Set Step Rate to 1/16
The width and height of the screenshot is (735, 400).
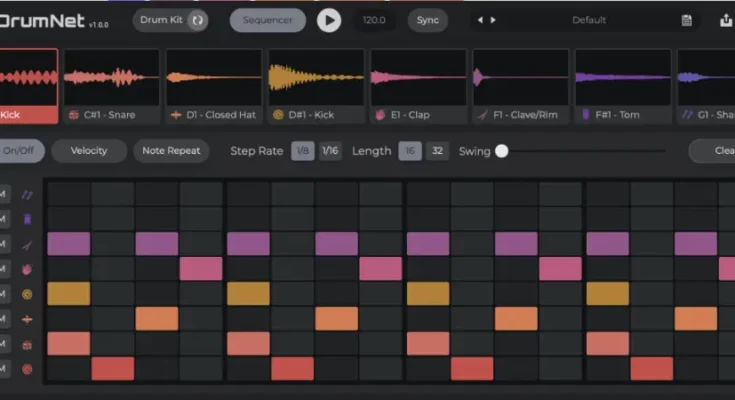329,151
